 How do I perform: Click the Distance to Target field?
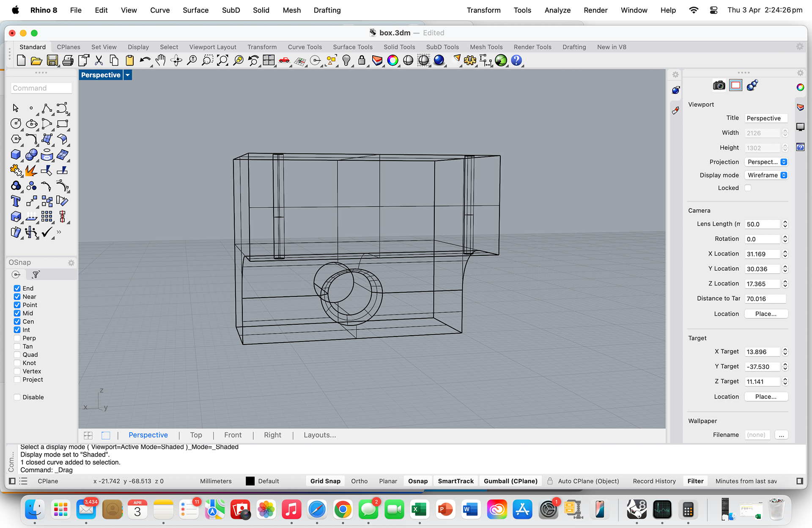(x=765, y=298)
